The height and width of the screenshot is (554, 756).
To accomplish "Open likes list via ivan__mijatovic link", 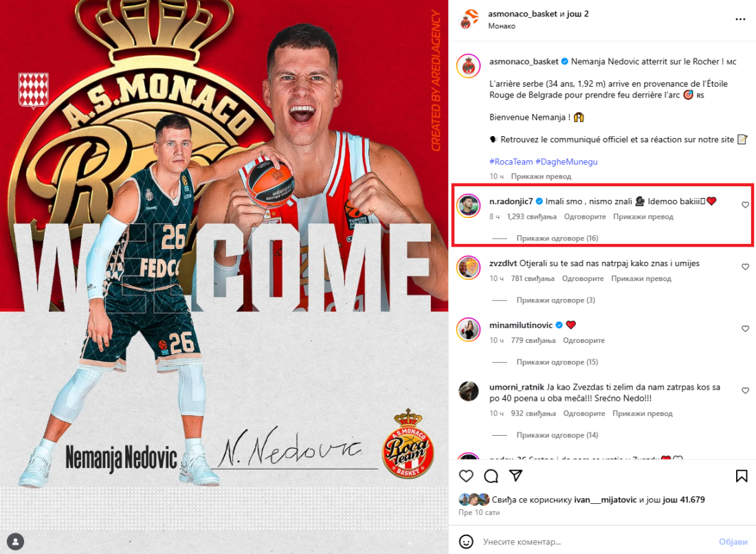I will pyautogui.click(x=605, y=500).
